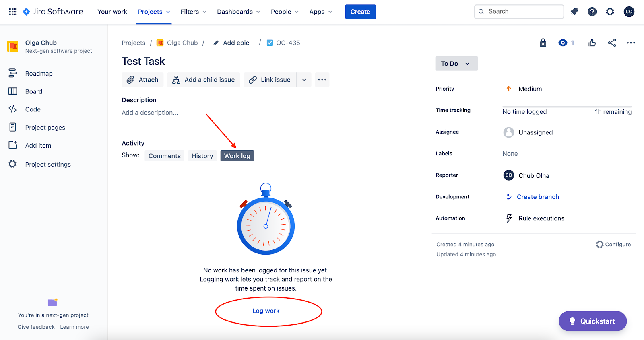Toggle the watch issue eye icon

click(x=563, y=43)
